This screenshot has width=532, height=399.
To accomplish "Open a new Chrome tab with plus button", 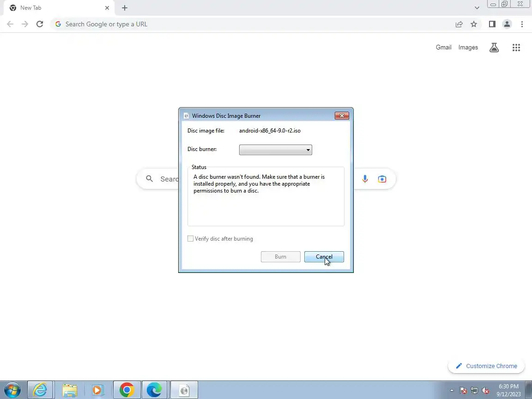I will [125, 8].
